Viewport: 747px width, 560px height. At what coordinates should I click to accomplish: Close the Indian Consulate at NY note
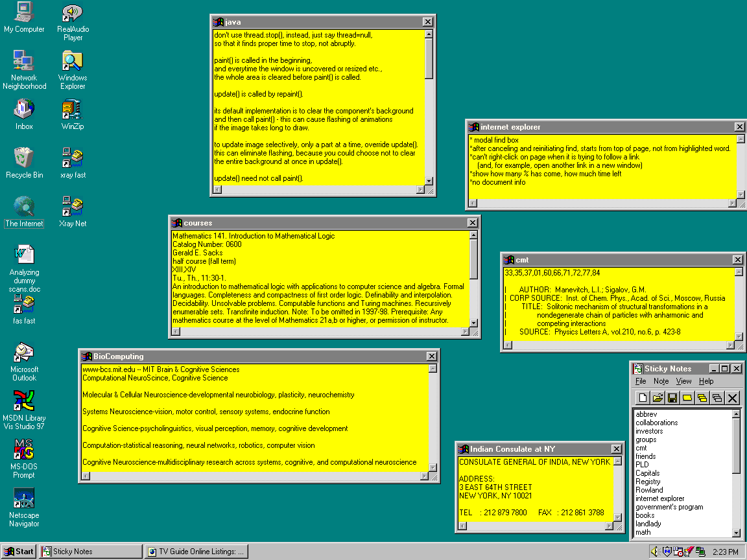pos(617,449)
